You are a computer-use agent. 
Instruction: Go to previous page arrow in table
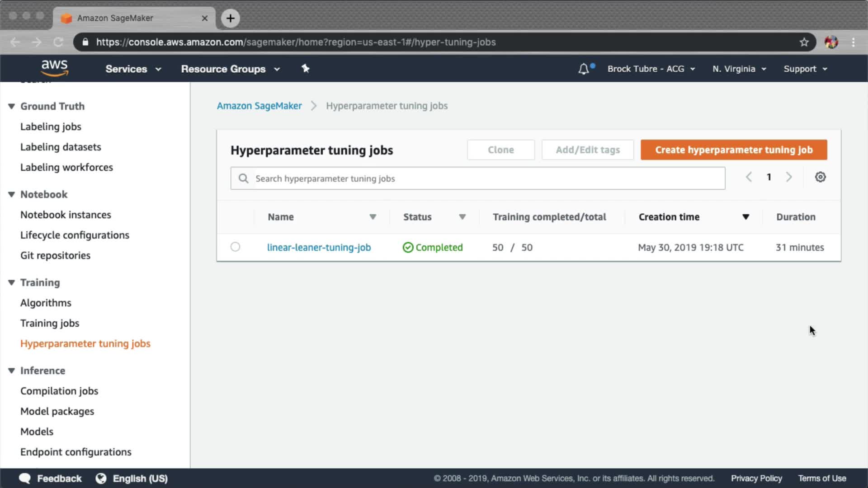point(749,177)
